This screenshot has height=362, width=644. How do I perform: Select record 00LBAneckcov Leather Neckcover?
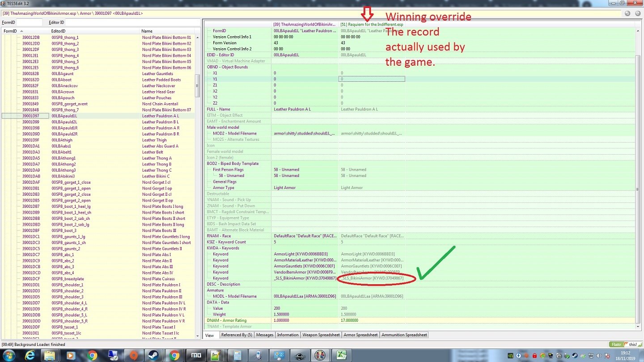pos(97,86)
